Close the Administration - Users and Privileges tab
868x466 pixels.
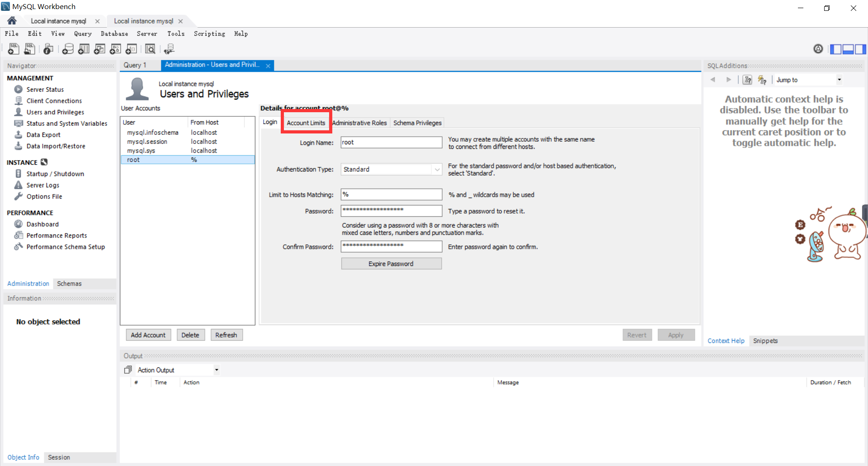[268, 66]
